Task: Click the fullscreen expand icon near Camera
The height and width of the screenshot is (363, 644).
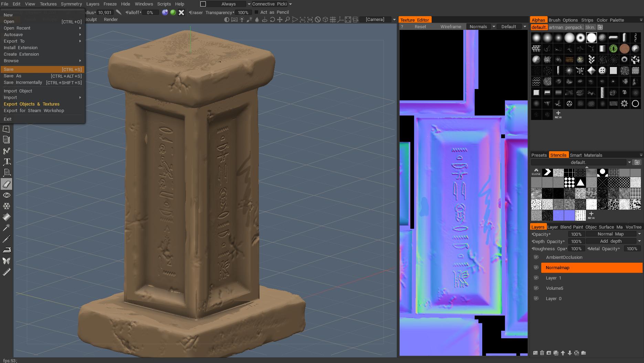Action: 348,20
